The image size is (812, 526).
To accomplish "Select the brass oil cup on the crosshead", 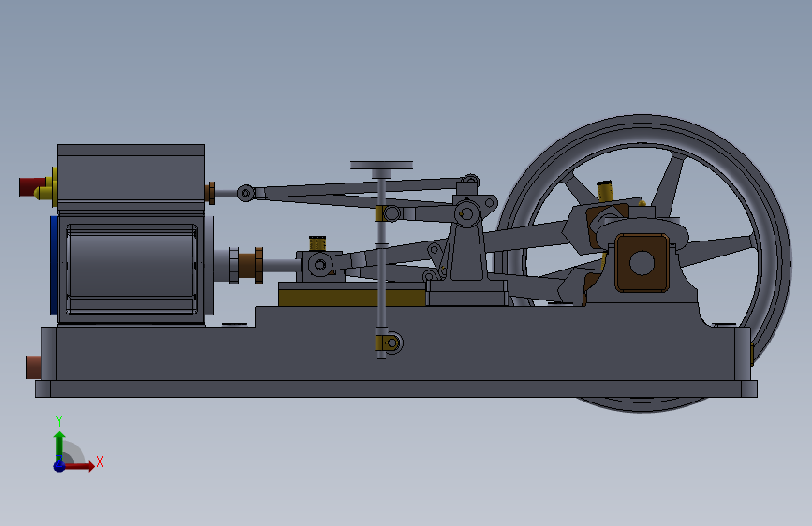I will pos(317,242).
